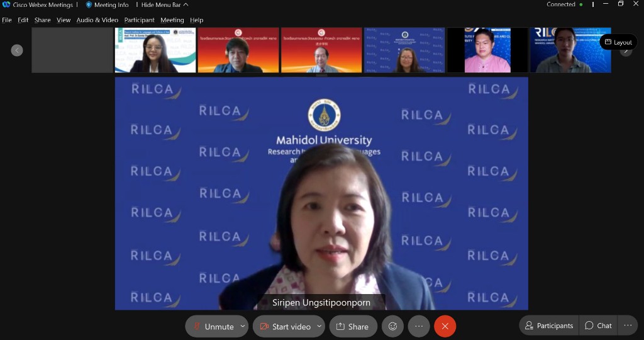Open the Share menu
Image resolution: width=644 pixels, height=340 pixels.
pos(42,20)
